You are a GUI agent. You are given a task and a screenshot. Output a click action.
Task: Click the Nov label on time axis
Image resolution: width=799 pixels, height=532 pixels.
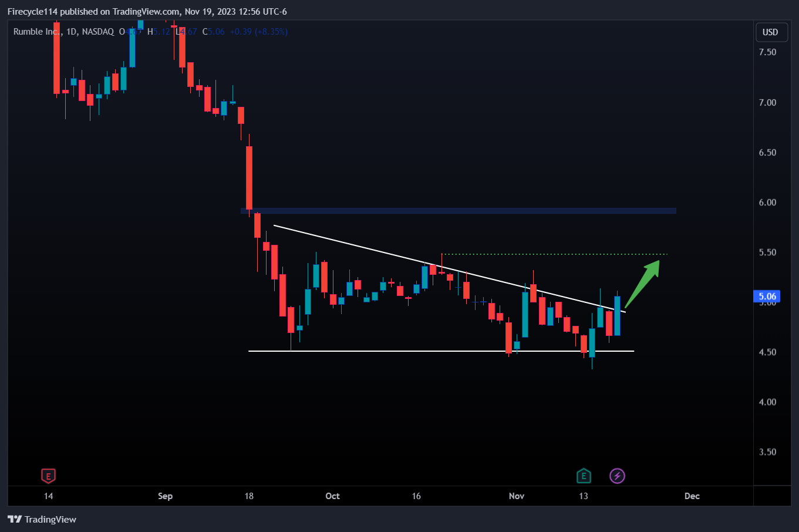click(517, 496)
